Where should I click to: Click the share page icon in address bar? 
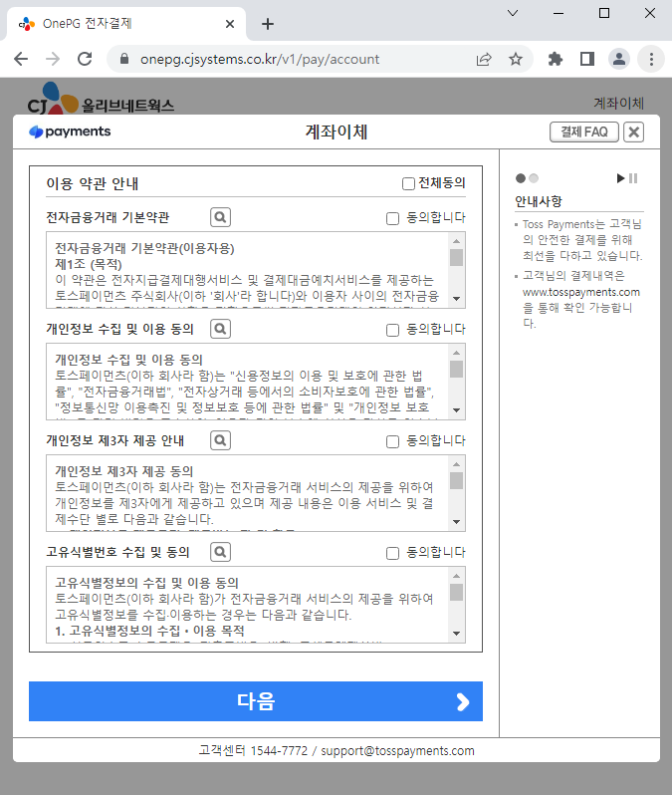484,59
